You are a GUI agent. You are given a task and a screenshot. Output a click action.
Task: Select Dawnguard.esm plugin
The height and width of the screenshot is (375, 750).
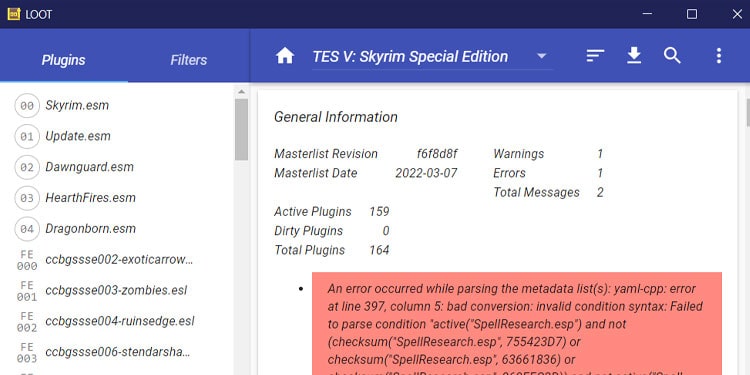tap(89, 167)
